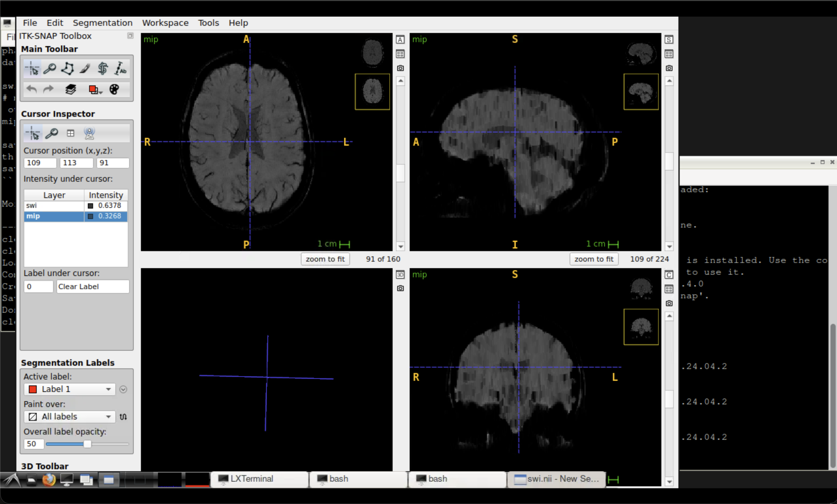This screenshot has width=837, height=504.
Task: Click the Label under cursor number field
Action: tap(38, 287)
